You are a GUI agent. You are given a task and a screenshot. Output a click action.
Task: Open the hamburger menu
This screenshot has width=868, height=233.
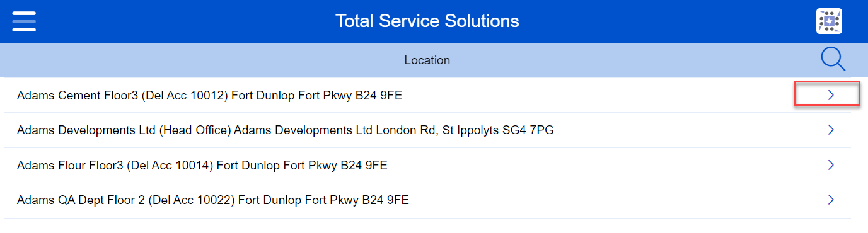pos(24,21)
